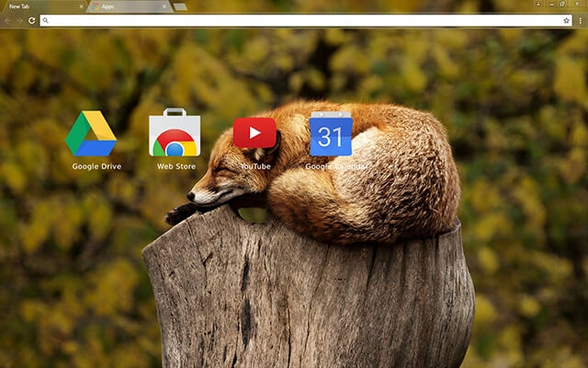Click the Web Store label
This screenshot has height=368, width=588.
(x=176, y=167)
